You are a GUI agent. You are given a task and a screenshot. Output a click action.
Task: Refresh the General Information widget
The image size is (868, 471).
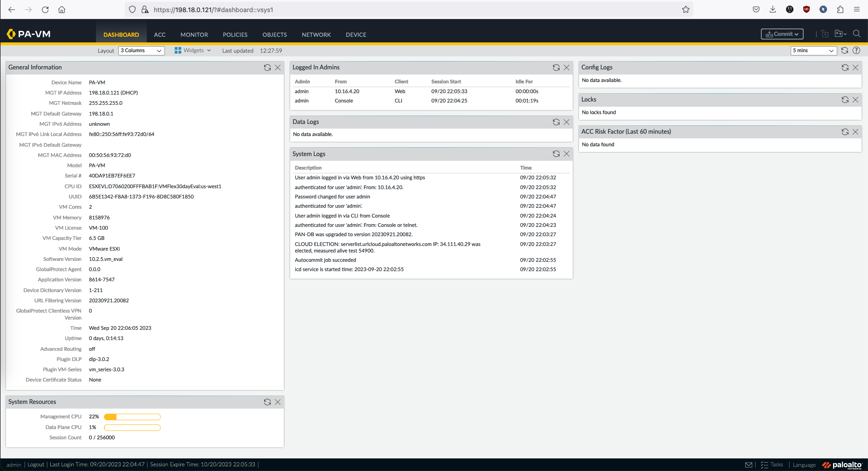point(267,68)
